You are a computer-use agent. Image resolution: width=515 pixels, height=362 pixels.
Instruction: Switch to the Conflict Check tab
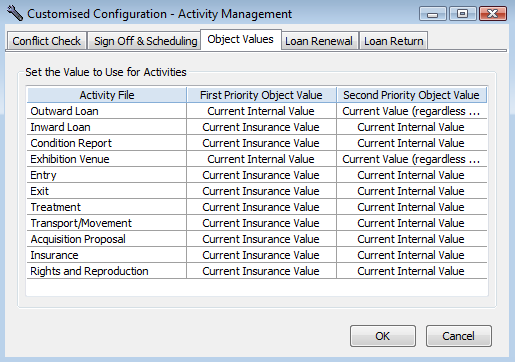pyautogui.click(x=47, y=41)
